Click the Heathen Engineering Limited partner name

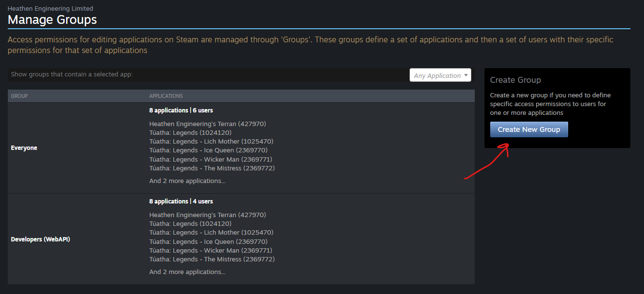pos(51,8)
